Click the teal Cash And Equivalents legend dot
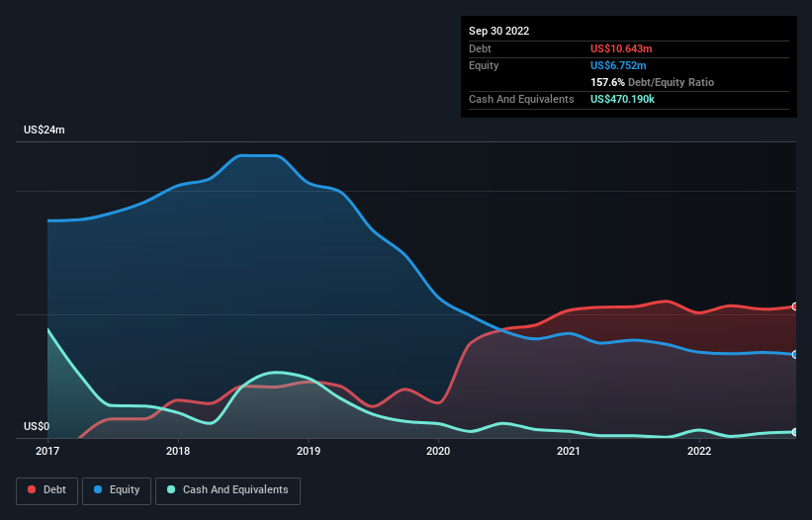This screenshot has height=520, width=812. (171, 489)
